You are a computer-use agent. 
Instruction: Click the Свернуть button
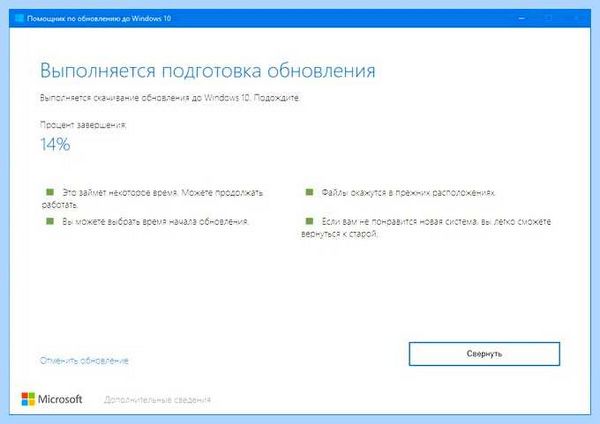click(x=484, y=354)
